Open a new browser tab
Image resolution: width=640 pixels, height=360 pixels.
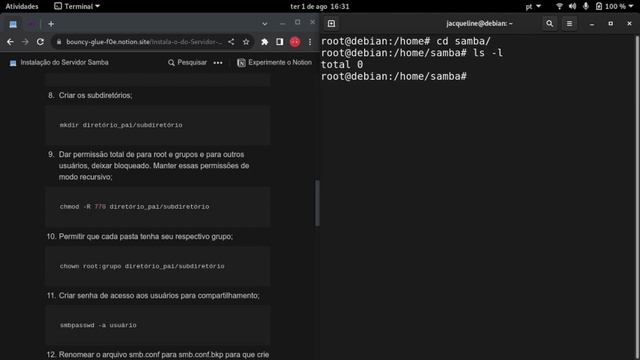tap(51, 24)
